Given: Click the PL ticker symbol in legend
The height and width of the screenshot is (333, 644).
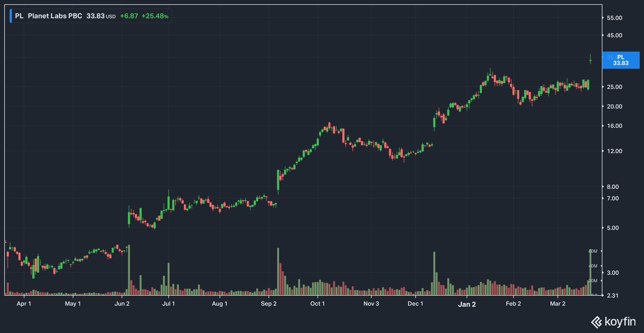Looking at the screenshot, I should tap(19, 16).
